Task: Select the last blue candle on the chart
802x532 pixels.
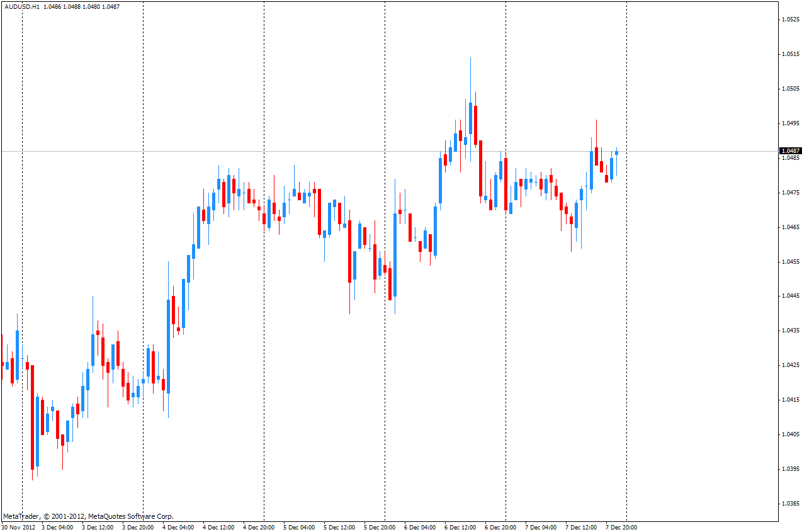Action: click(616, 153)
